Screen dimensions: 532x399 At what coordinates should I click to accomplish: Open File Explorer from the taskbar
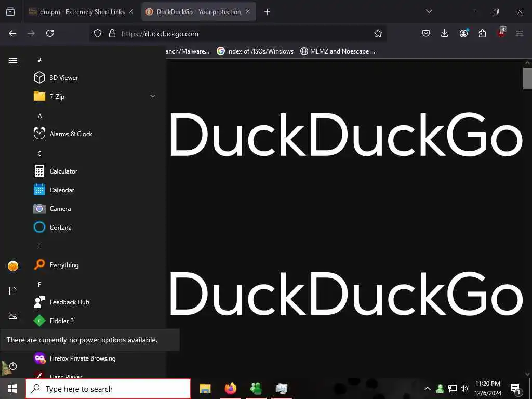pos(205,389)
